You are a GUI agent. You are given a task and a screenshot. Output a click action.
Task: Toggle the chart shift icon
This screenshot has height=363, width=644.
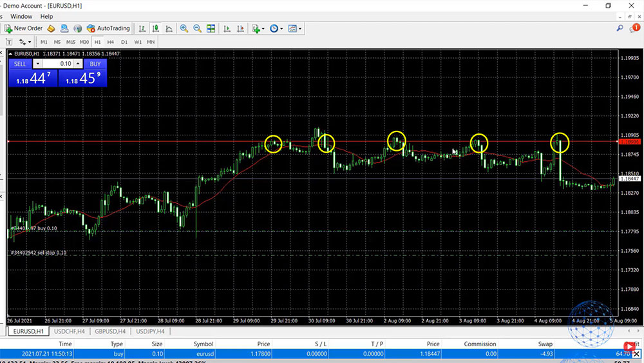click(x=240, y=28)
